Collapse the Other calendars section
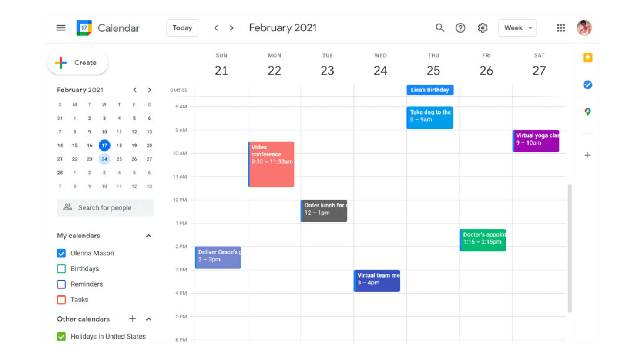 148,319
